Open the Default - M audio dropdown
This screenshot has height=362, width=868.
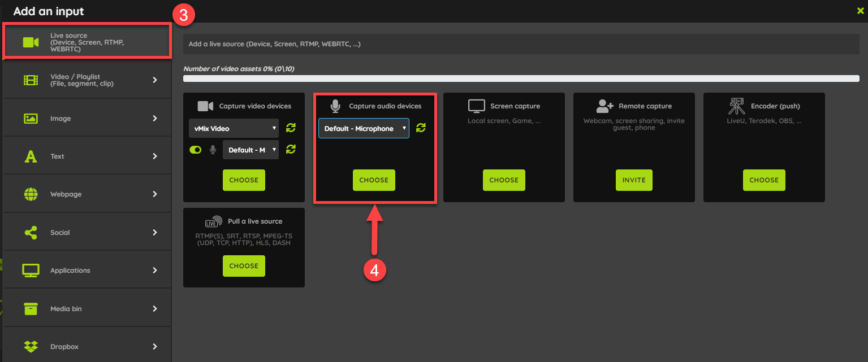point(251,150)
